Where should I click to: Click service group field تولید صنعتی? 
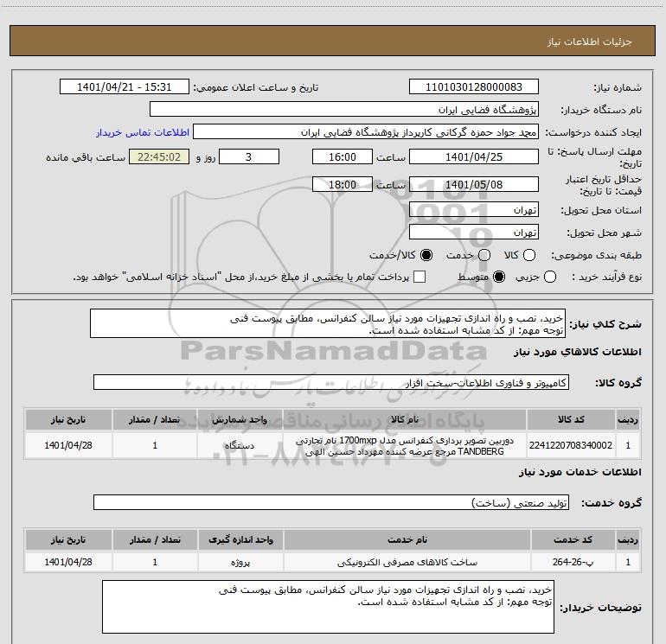point(331,502)
